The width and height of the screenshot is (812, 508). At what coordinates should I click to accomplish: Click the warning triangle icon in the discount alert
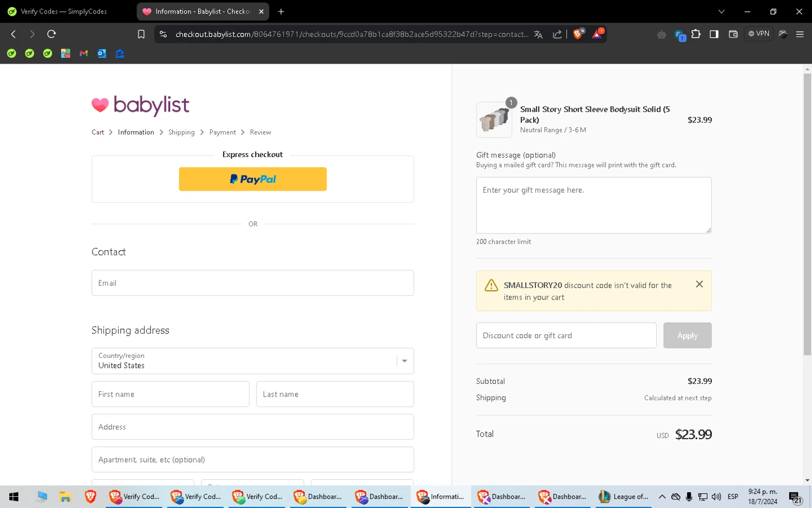click(x=491, y=285)
